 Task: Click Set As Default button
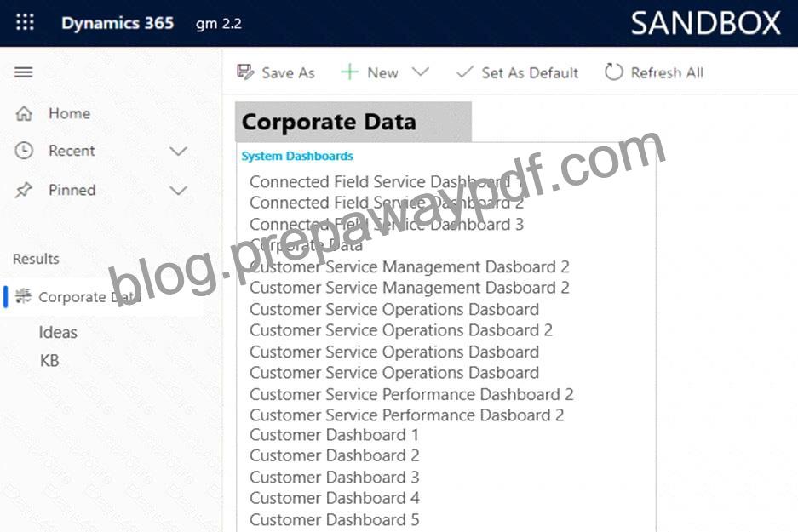click(x=518, y=72)
